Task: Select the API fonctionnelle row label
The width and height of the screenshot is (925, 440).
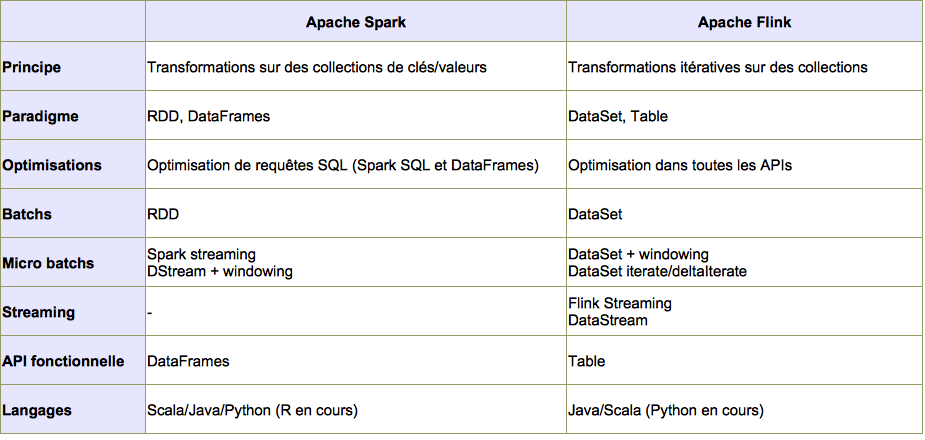Action: [x=63, y=361]
